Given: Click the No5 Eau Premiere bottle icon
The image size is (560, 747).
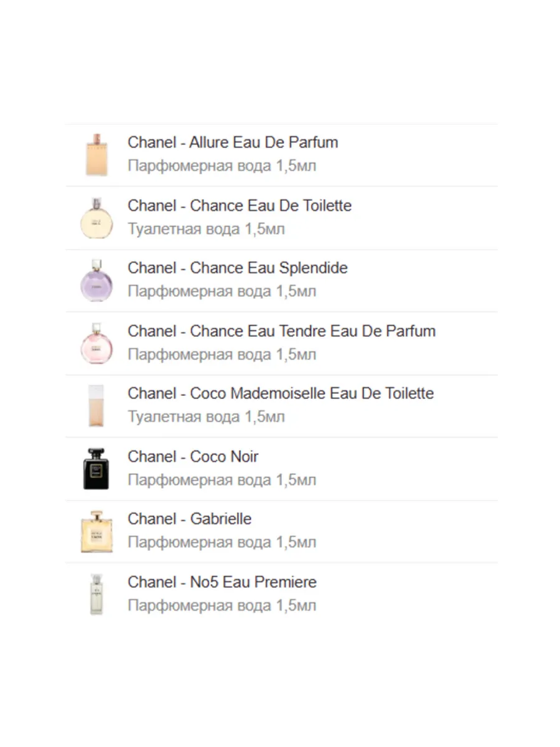Looking at the screenshot, I should 96,594.
